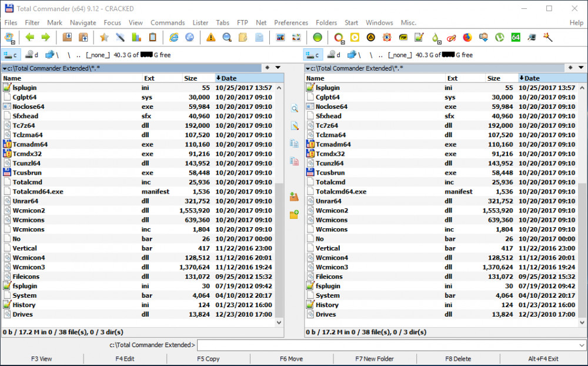The width and height of the screenshot is (588, 366).
Task: Open search with the magnifier toolbar icon
Action: [226, 37]
